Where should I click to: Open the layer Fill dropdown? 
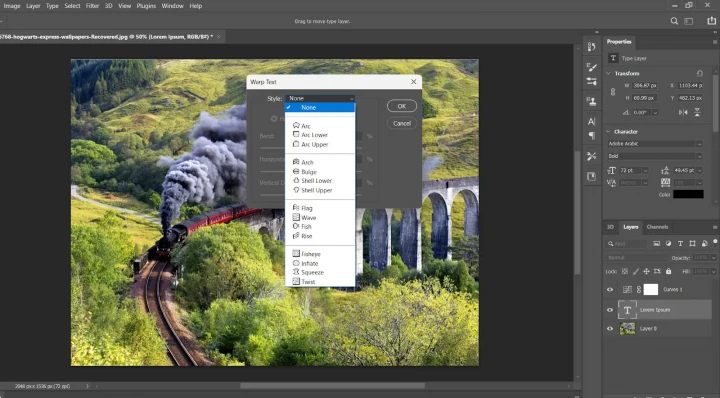[713, 271]
